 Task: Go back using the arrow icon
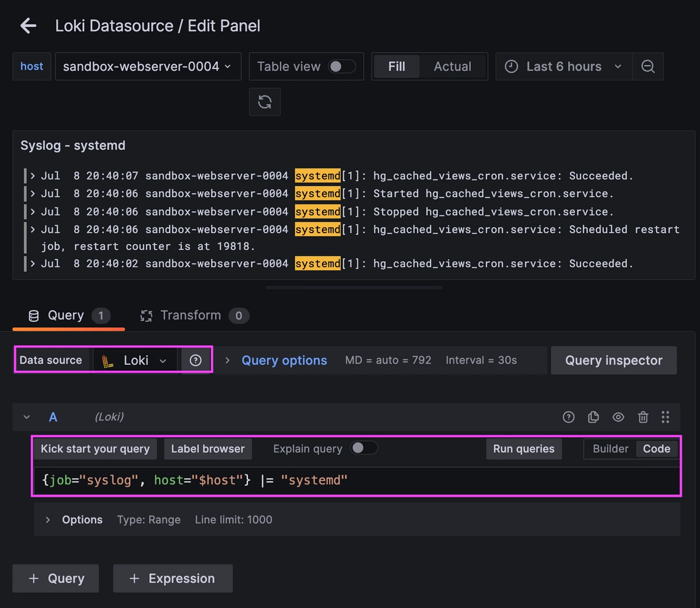pos(28,26)
